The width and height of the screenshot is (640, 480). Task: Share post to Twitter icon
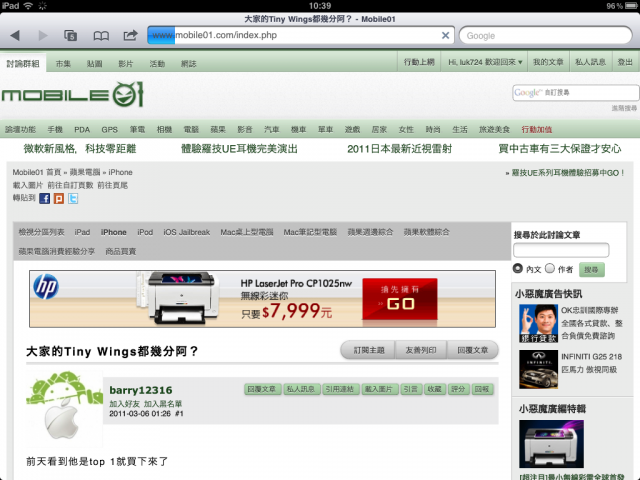pos(73,199)
